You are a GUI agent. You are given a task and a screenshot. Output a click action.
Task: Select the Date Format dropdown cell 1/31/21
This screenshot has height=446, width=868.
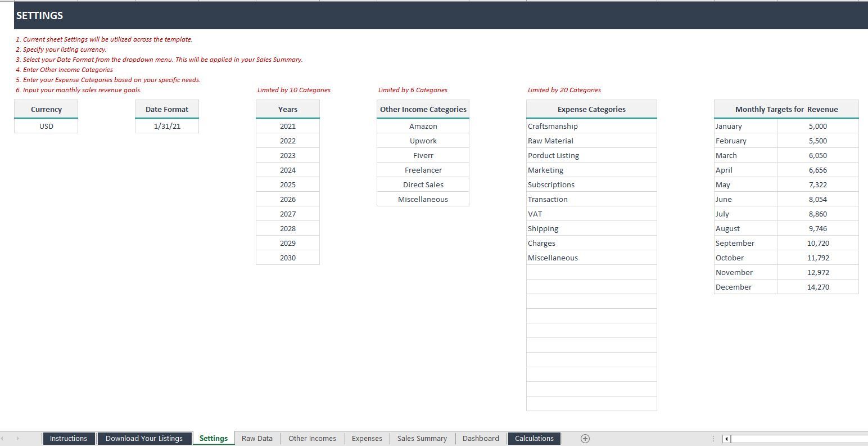pos(167,126)
